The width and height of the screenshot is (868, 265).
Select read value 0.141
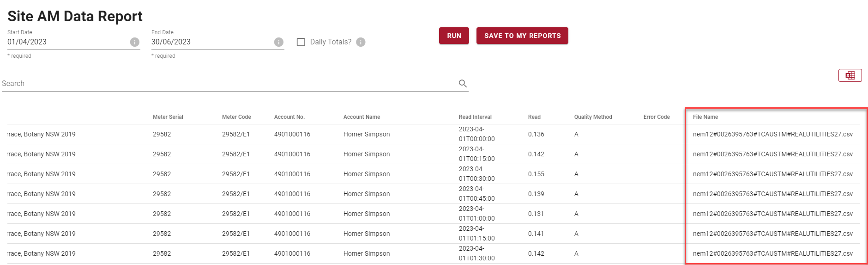coord(536,234)
